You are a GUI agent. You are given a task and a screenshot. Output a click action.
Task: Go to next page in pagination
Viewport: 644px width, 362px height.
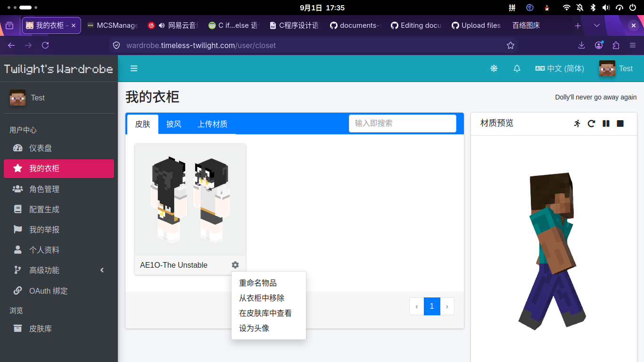point(447,306)
